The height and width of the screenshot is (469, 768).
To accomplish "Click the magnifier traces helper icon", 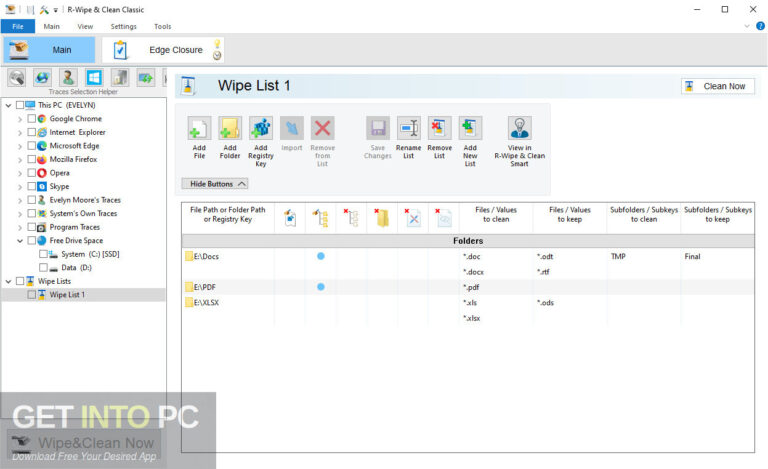I will [17, 77].
